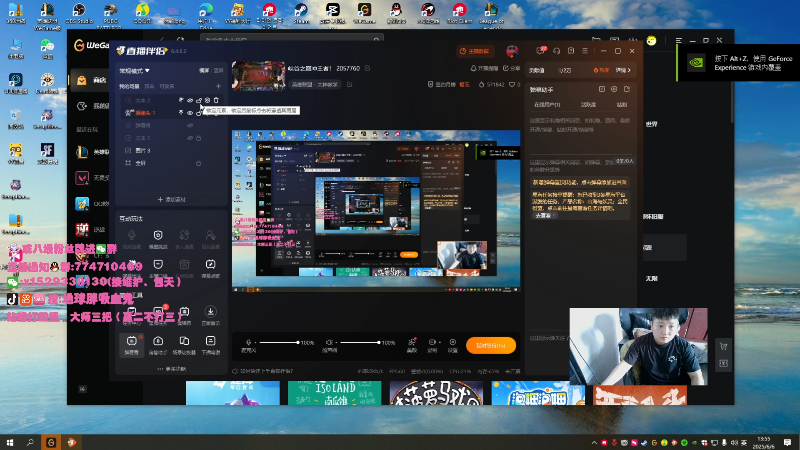Image resolution: width=800 pixels, height=450 pixels.
Task: Open danmaku assistant settings circle icon
Action: click(614, 89)
